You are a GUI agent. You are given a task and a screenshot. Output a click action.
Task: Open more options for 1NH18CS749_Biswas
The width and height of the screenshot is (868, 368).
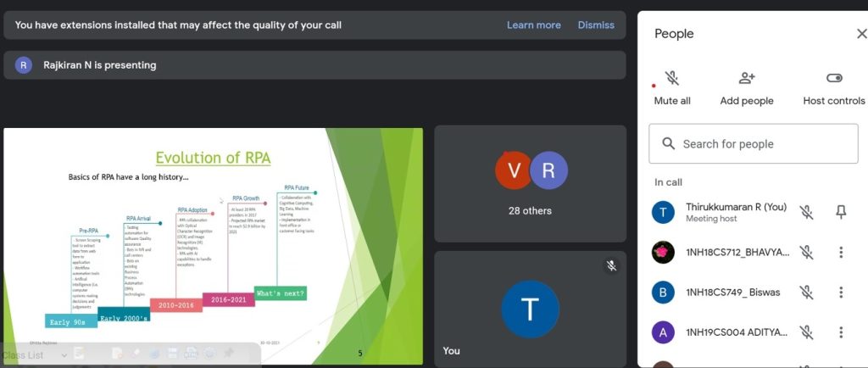[x=841, y=293]
